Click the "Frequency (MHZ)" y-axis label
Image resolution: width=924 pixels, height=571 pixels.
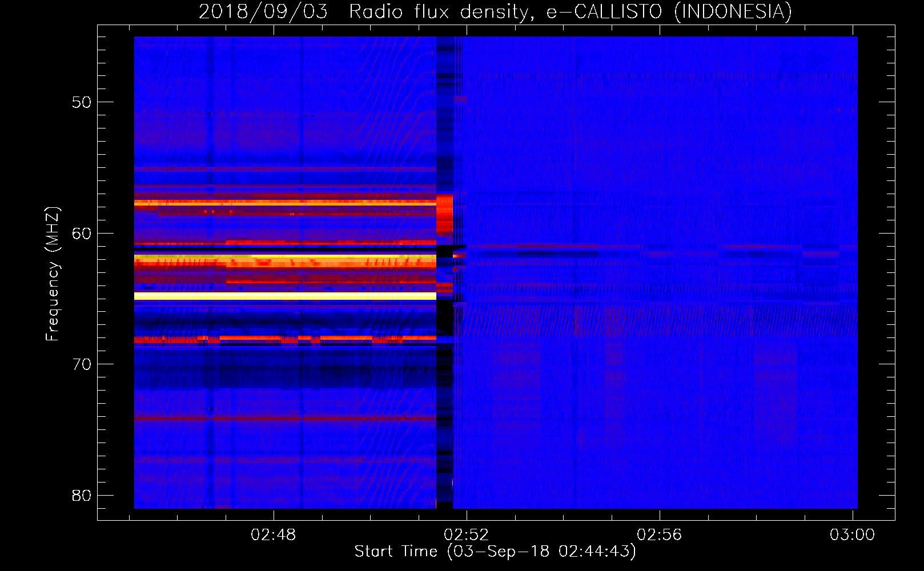click(52, 274)
